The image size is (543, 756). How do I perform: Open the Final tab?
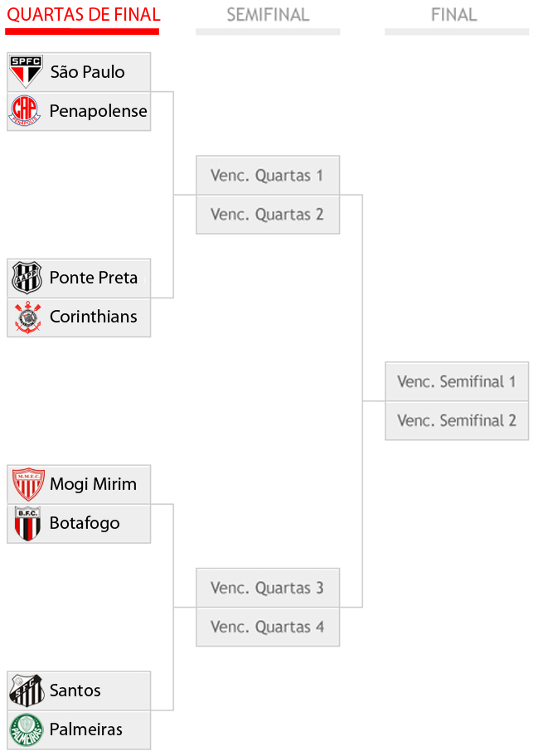(x=453, y=15)
